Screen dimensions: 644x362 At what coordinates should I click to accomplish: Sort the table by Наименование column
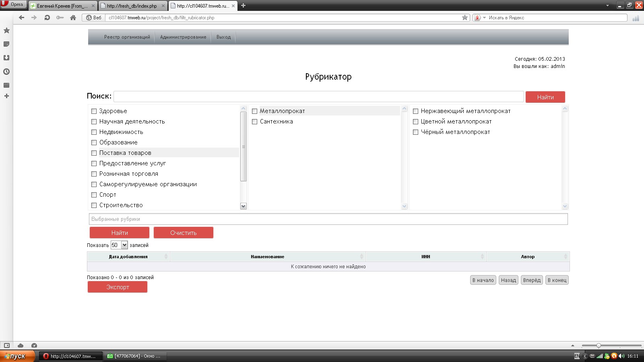point(268,257)
